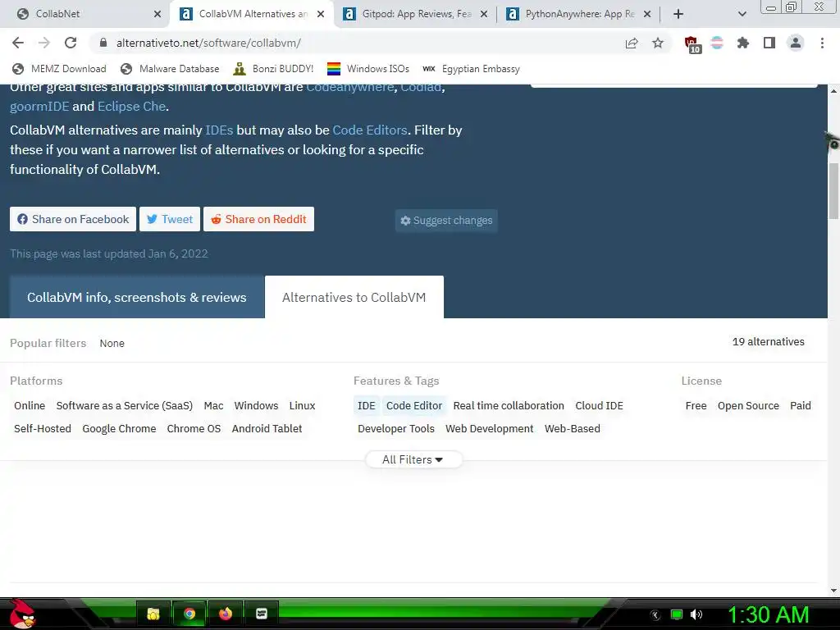Click the padlock site info icon

click(x=103, y=43)
